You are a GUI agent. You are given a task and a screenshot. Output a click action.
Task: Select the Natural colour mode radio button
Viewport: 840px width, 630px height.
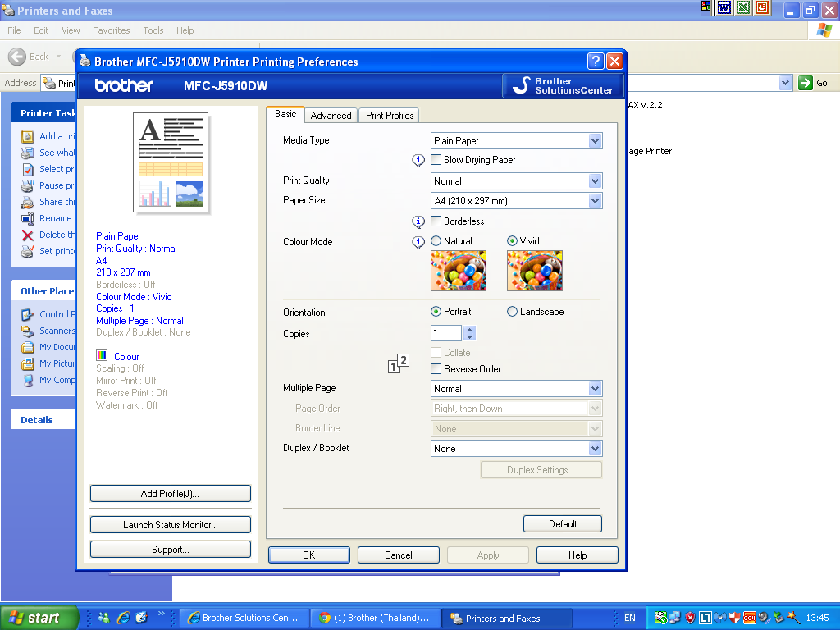tap(436, 241)
